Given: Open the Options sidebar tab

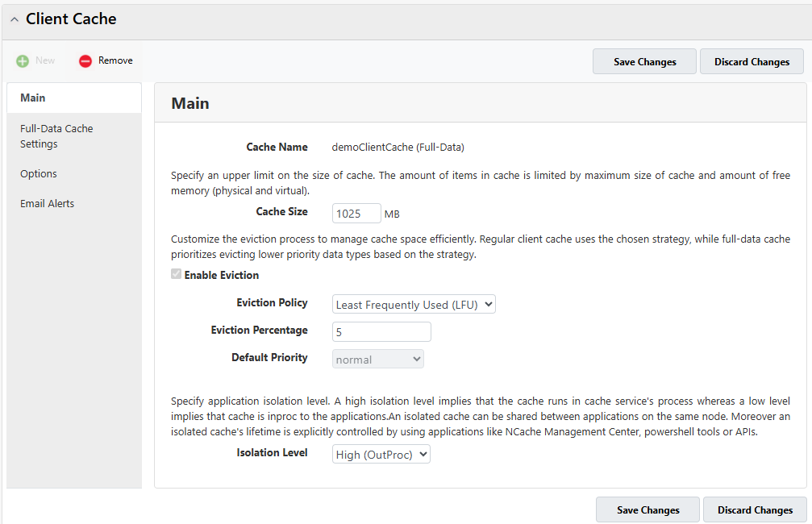Looking at the screenshot, I should (74, 174).
